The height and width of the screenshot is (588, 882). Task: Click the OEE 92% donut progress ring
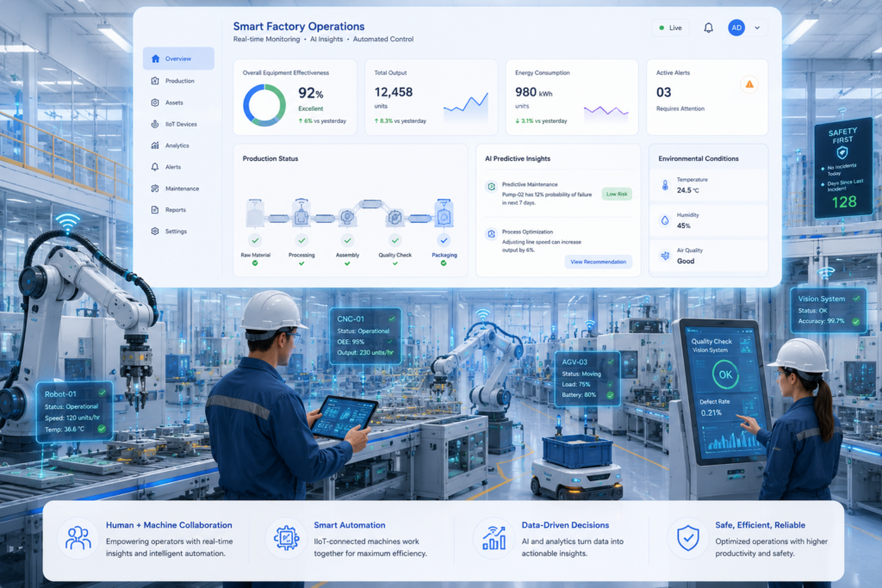(x=264, y=105)
